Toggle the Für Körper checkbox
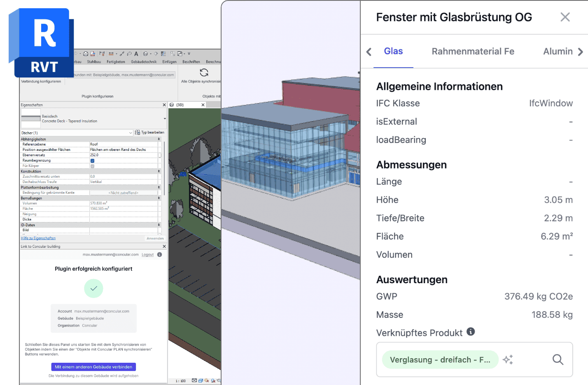 coord(92,166)
